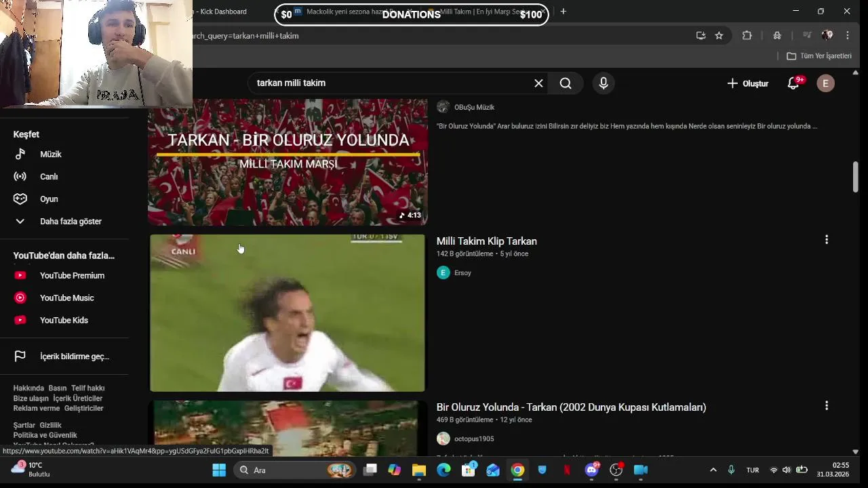The height and width of the screenshot is (488, 868).
Task: Click the Reklam verme footer link
Action: click(x=37, y=409)
